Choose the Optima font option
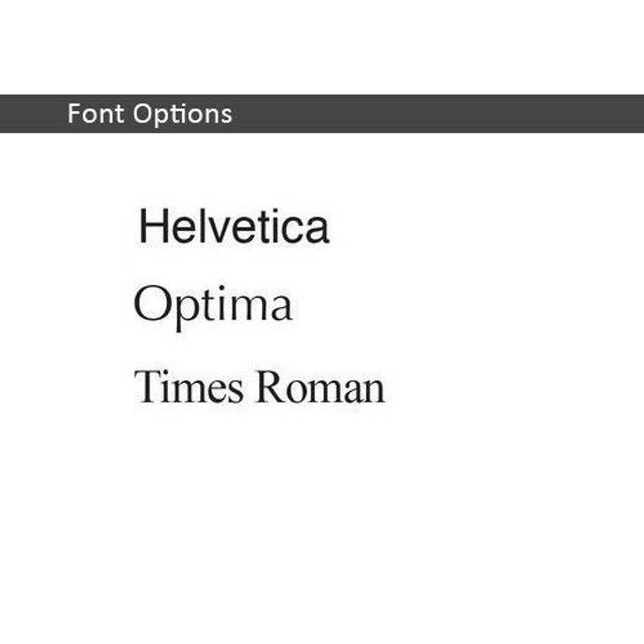644x644 pixels. tap(212, 306)
